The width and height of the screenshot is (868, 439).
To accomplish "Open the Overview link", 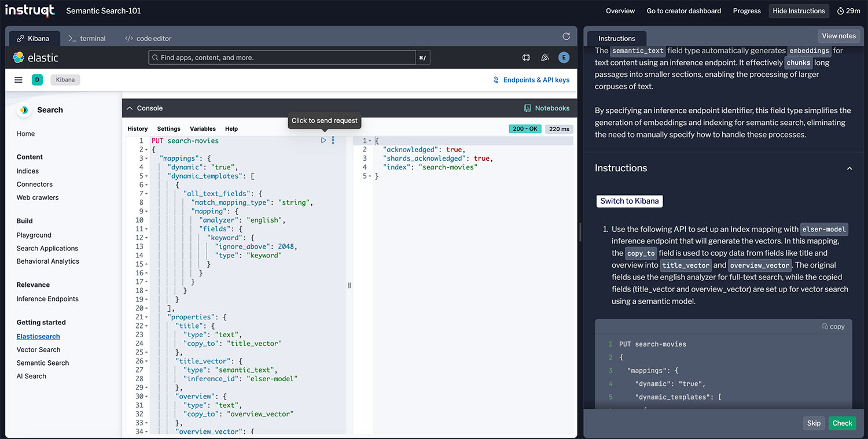I will click(x=620, y=10).
